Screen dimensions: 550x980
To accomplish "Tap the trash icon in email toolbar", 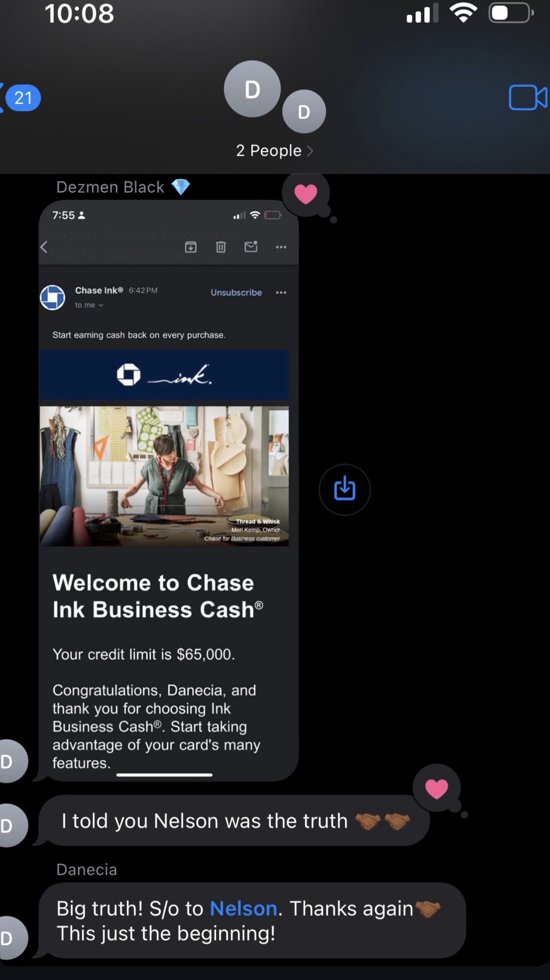I will click(x=220, y=247).
